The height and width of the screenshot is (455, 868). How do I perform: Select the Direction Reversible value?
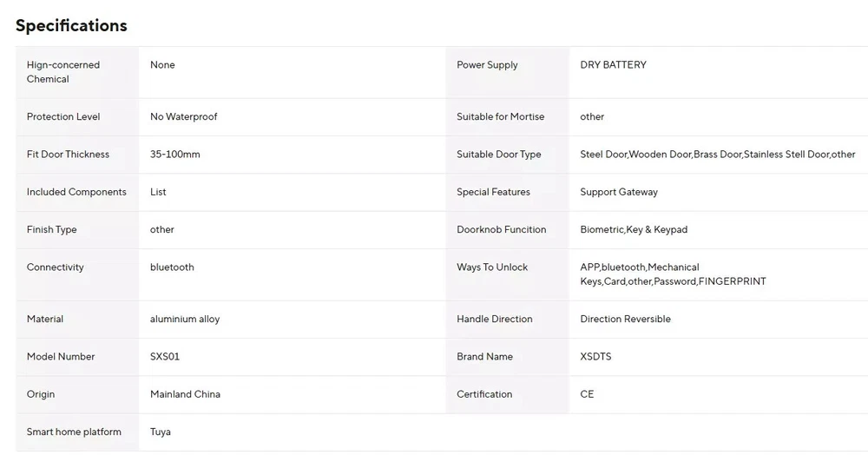click(625, 320)
